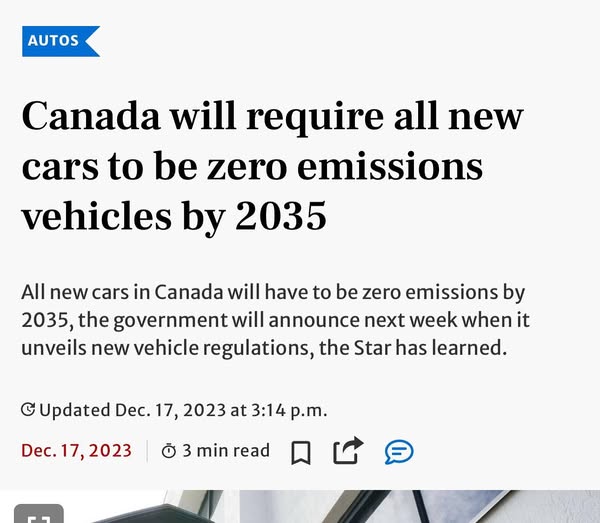Open comments via the blue speech bubble
Screen dimensions: 600x523
tap(399, 452)
